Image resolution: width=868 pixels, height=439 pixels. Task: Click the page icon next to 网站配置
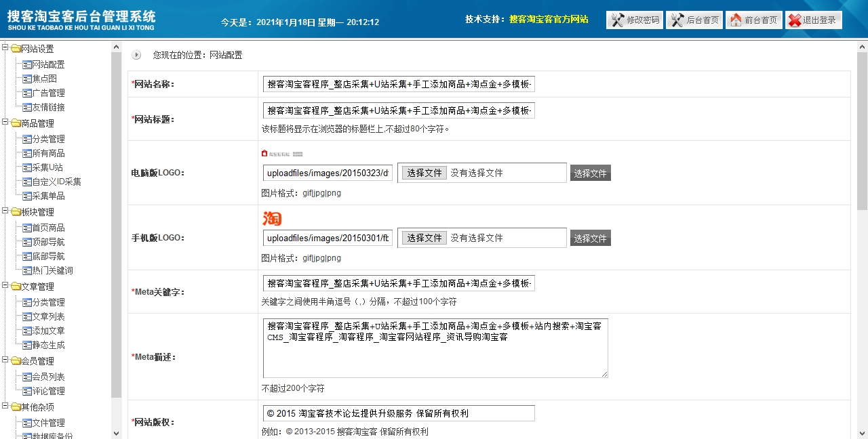tap(27, 65)
